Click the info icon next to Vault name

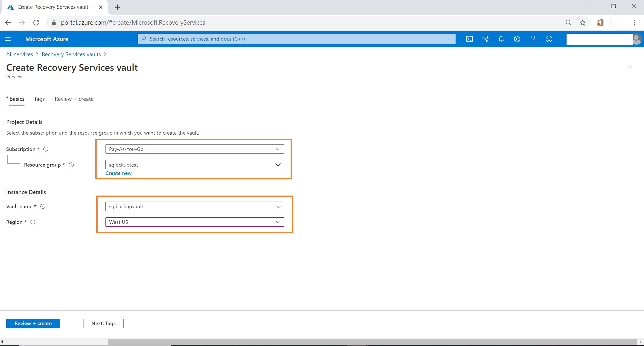[43, 206]
